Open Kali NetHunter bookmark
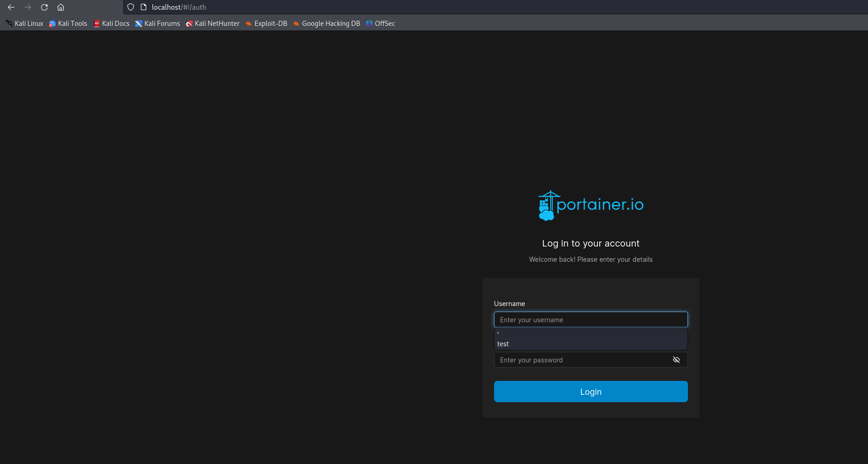This screenshot has height=464, width=868. (212, 24)
